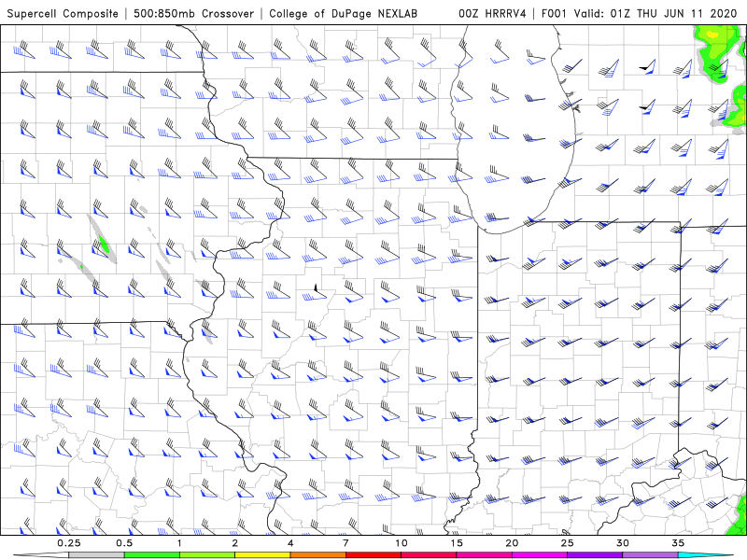
Task: Click the F001 Valid: 01Z THU JUN 11 2020 text
Action: (x=639, y=13)
